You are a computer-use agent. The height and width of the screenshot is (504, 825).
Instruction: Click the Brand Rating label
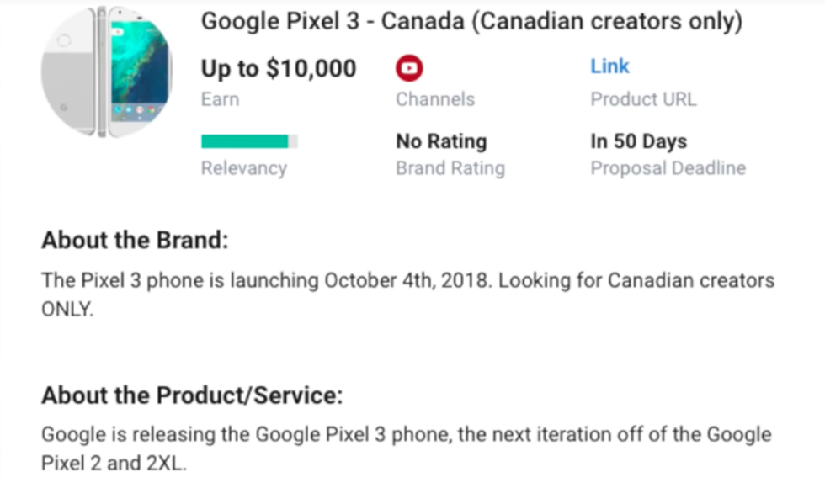tap(450, 168)
